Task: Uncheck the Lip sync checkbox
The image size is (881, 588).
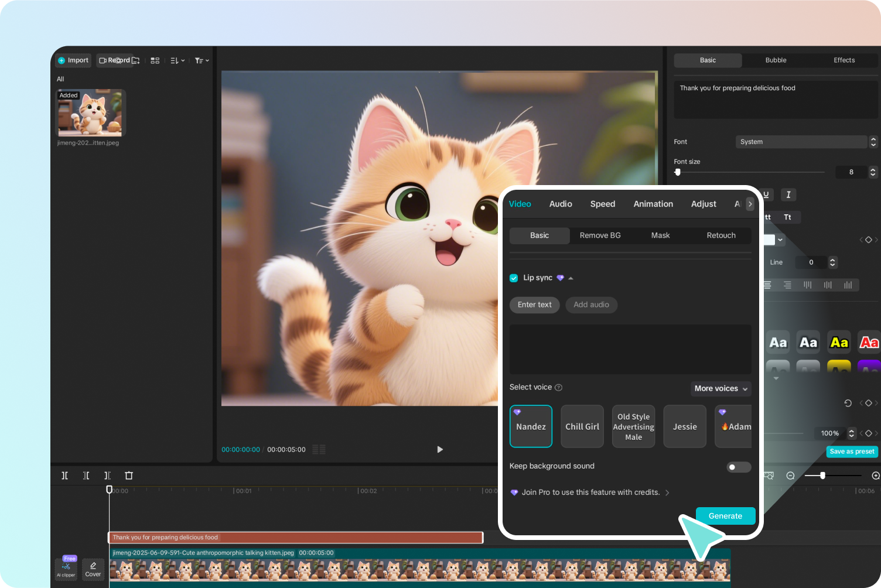Action: pos(514,278)
